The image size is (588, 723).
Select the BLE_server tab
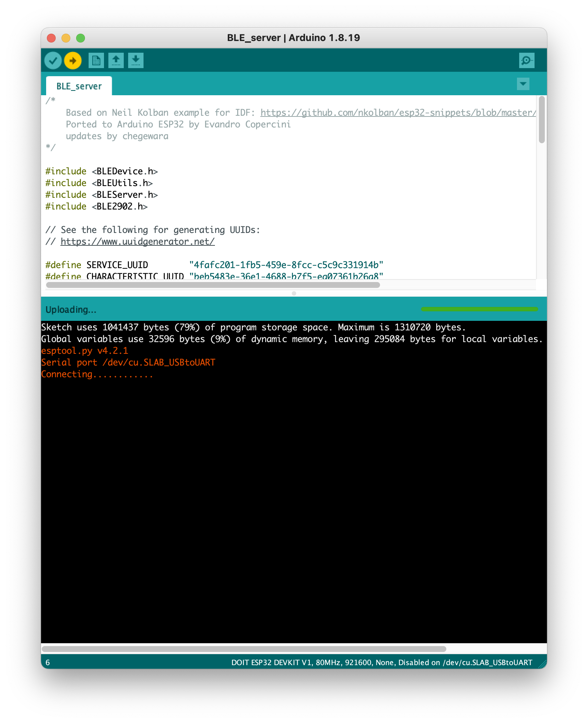pyautogui.click(x=79, y=86)
